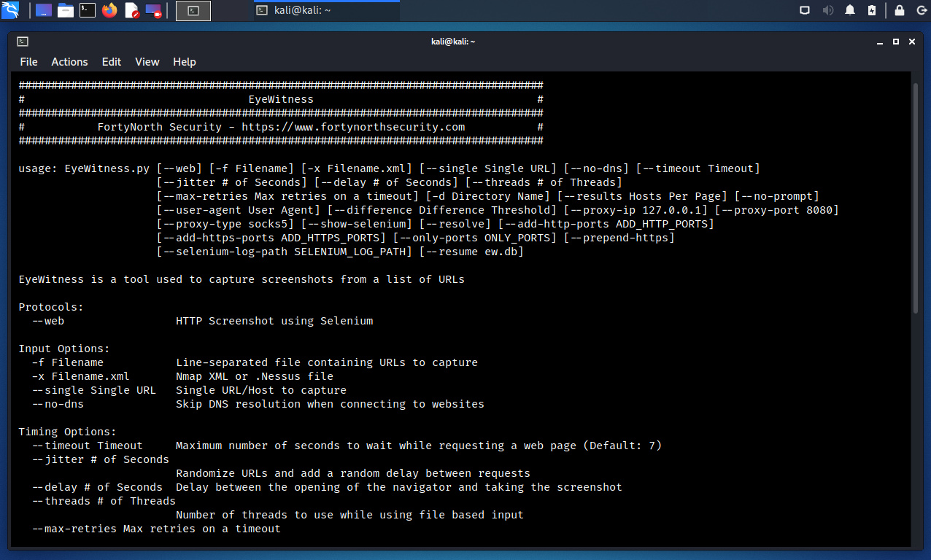The height and width of the screenshot is (560, 931).
Task: Open the Edit menu
Action: click(112, 62)
